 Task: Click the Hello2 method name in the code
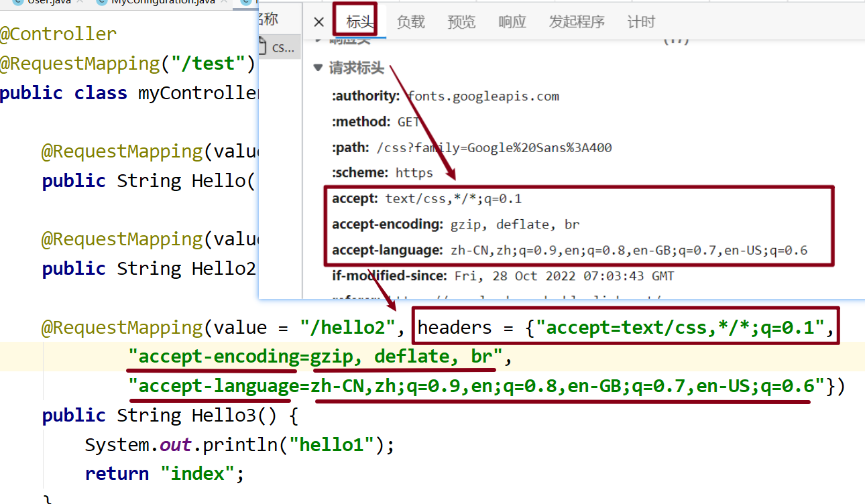point(224,269)
